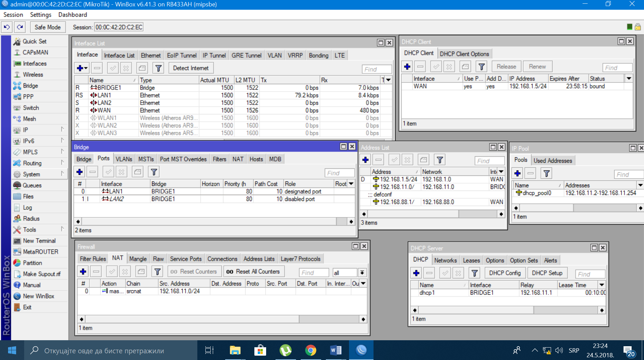Open Log in sidebar

point(28,208)
